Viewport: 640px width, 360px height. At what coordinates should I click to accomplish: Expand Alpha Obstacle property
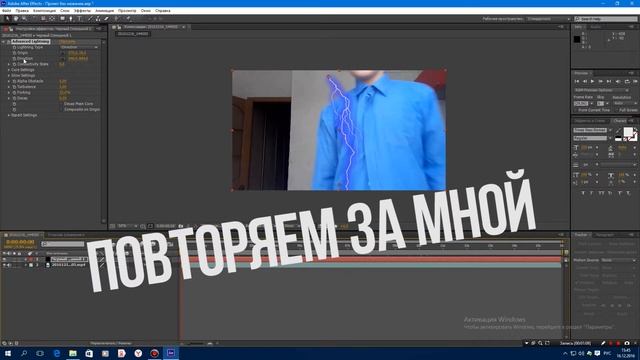coord(9,81)
